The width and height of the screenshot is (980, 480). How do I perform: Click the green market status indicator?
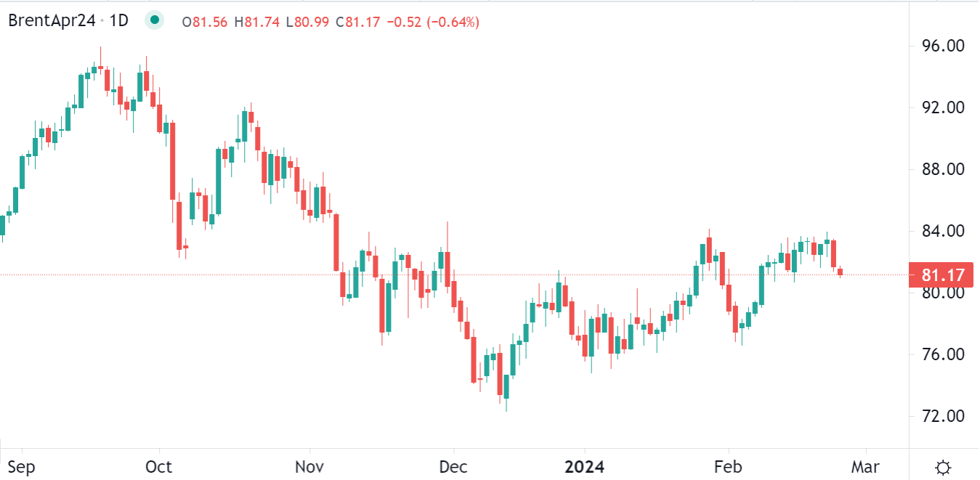coord(153,21)
